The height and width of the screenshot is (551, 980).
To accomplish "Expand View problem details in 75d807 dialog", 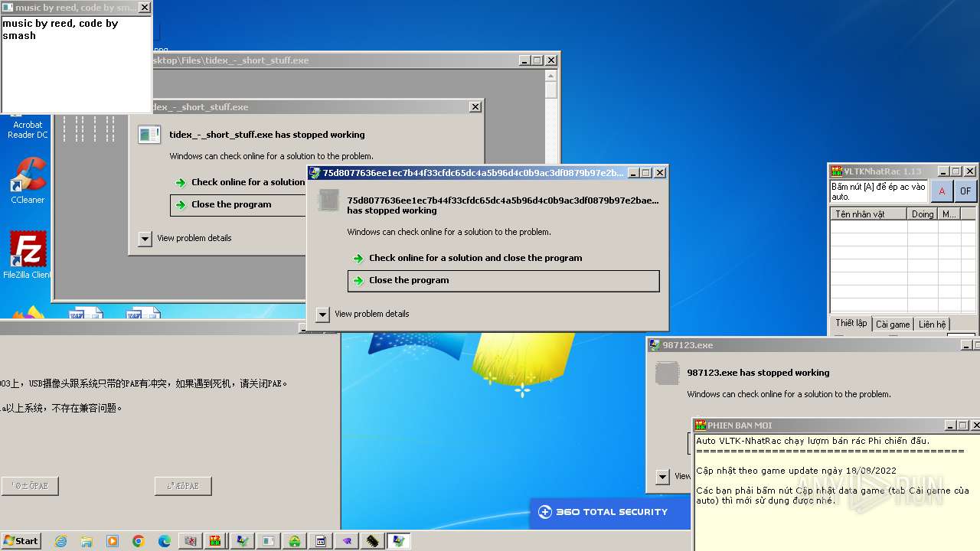I will coord(323,315).
